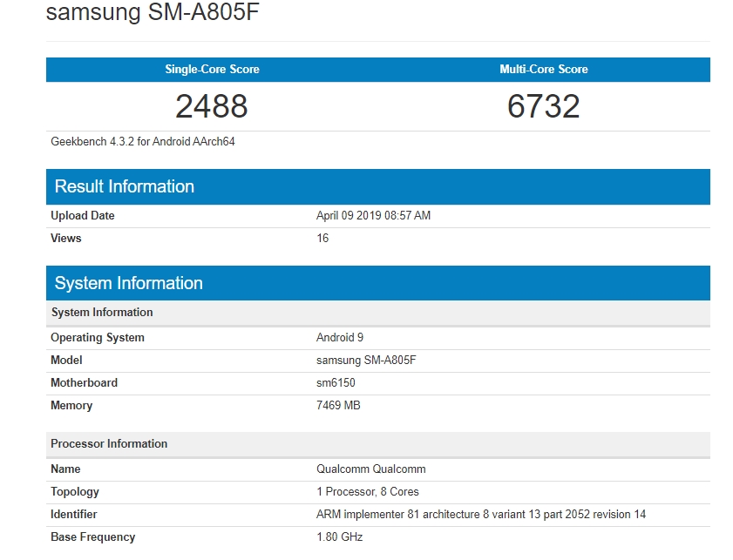Click the Base Frequency value 1.80 GHz
The image size is (733, 560).
click(x=339, y=537)
